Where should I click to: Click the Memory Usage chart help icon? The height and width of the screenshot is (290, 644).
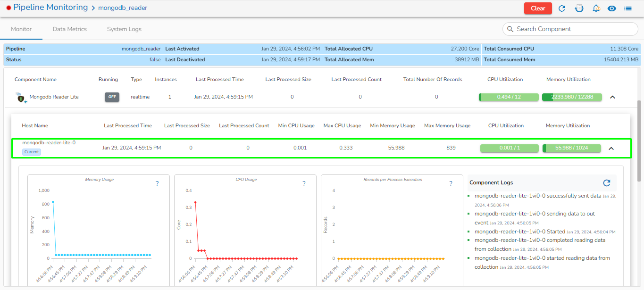pos(157,184)
